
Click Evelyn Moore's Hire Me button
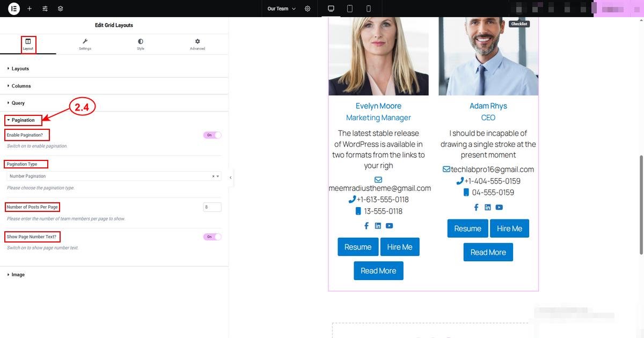400,247
